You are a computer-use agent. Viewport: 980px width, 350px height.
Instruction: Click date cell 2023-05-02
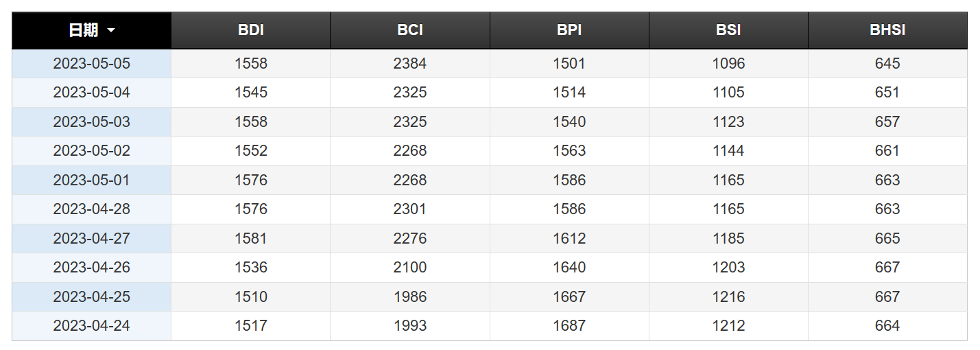tap(91, 151)
